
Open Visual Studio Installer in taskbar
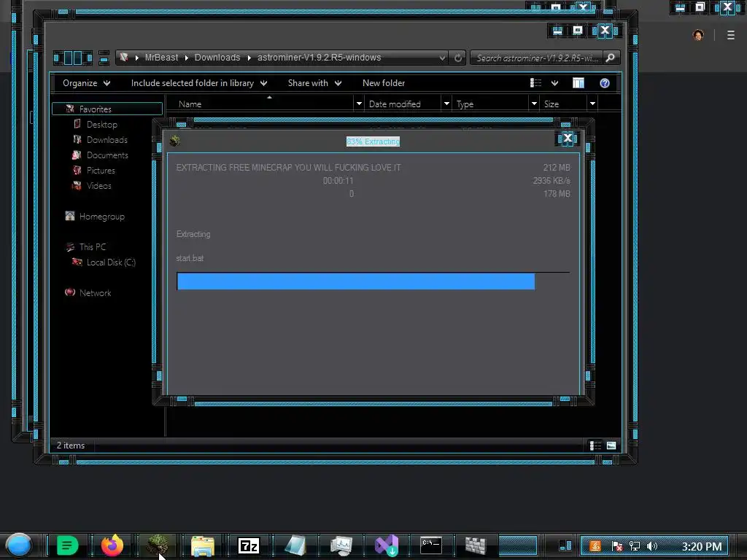[387, 545]
